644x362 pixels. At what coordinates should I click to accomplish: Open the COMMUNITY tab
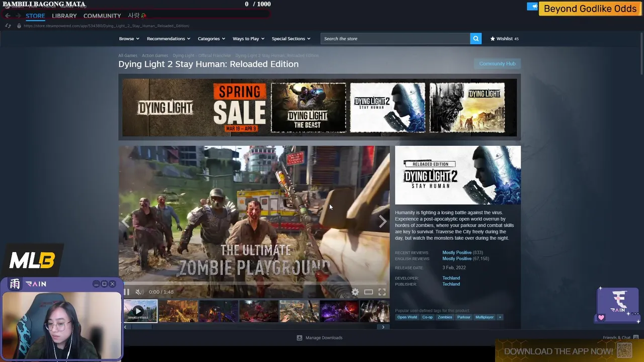pos(102,16)
